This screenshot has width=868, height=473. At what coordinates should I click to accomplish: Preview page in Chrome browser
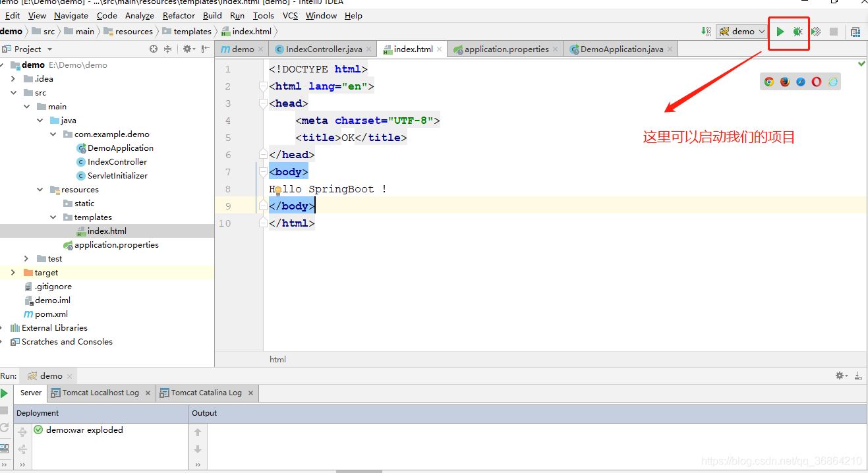click(x=768, y=82)
